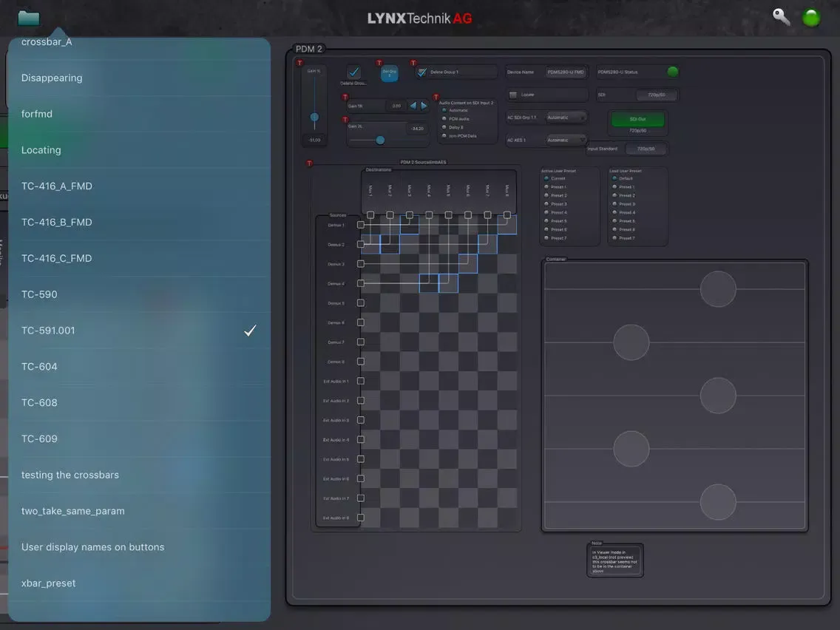Screen dimensions: 840x630
Task: Decrease Gain 1R with left arrow
Action: point(413,106)
